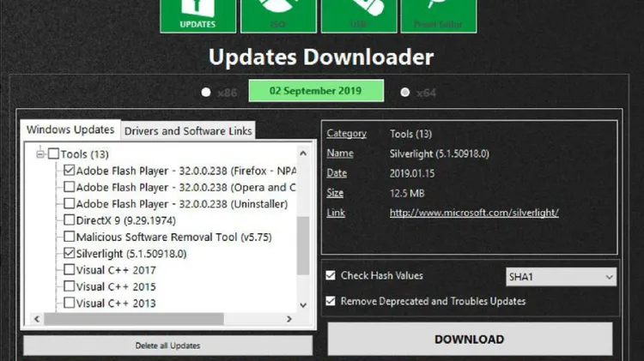This screenshot has height=361, width=644.
Task: Untick Remove Deprecated and Troubles Updates
Action: pyautogui.click(x=331, y=301)
